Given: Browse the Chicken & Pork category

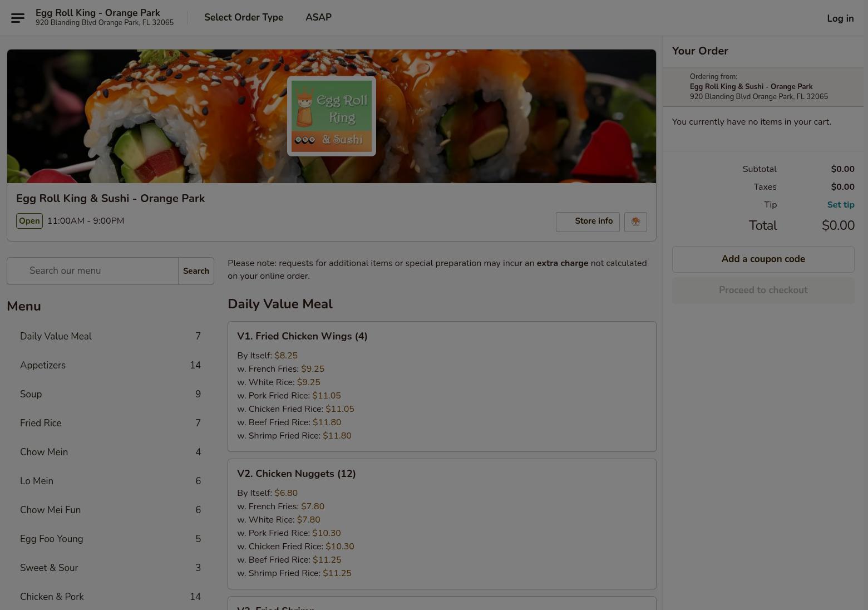Looking at the screenshot, I should (110, 597).
